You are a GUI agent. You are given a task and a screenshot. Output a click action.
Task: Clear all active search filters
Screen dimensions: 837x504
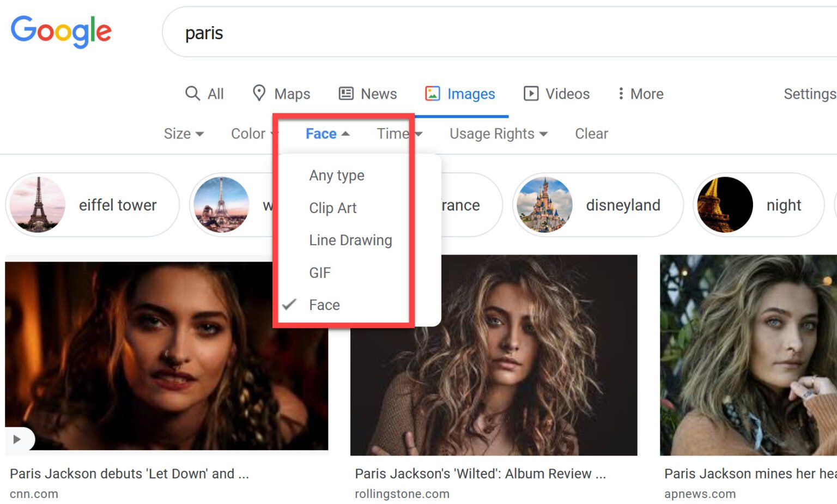click(591, 133)
